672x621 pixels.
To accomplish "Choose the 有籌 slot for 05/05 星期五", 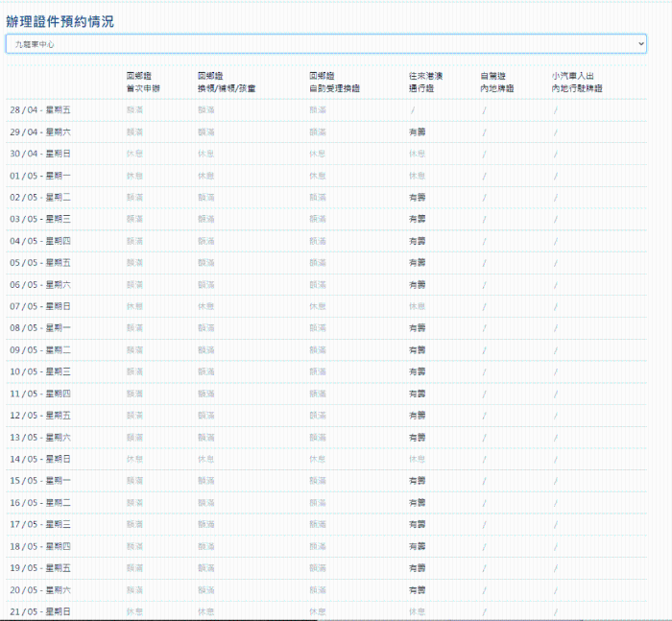I will coord(417,263).
